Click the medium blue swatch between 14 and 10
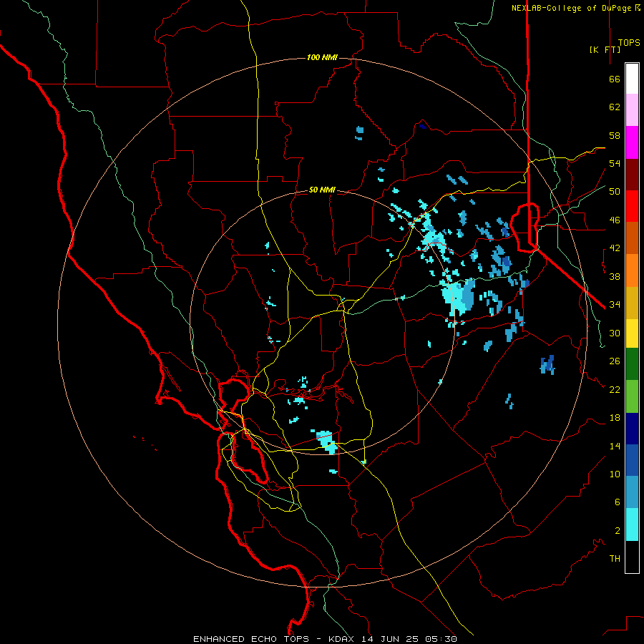This screenshot has width=644, height=644. [x=632, y=460]
